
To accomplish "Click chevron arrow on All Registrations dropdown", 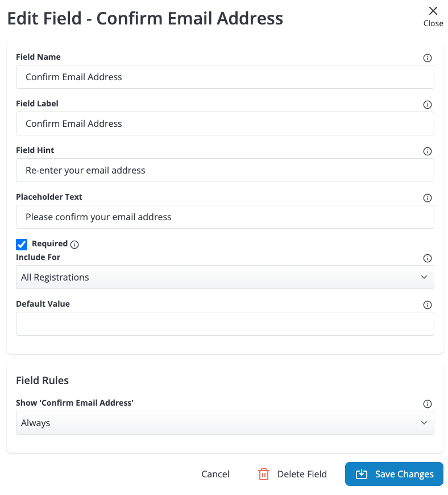I will point(424,277).
